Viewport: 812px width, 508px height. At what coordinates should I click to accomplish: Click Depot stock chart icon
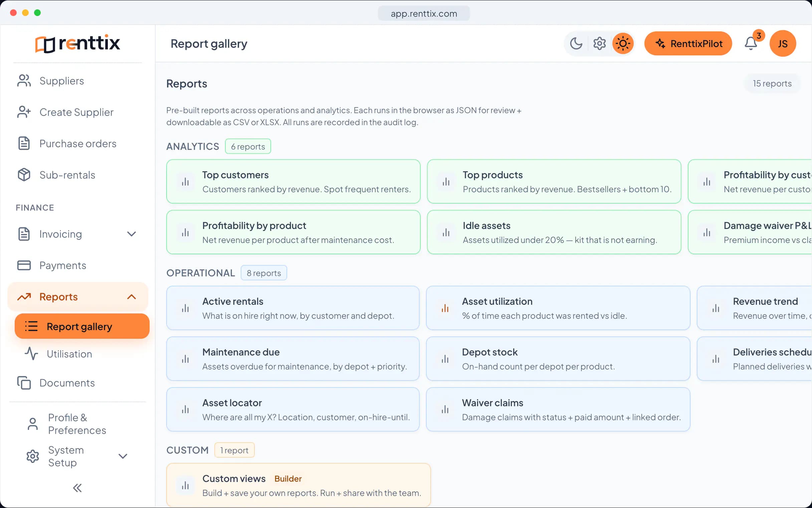[445, 359]
